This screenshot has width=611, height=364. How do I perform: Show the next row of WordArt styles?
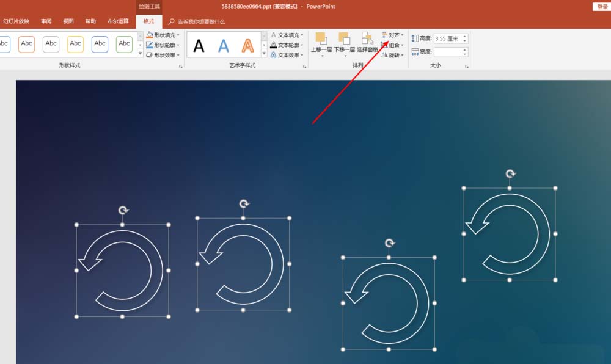(264, 45)
